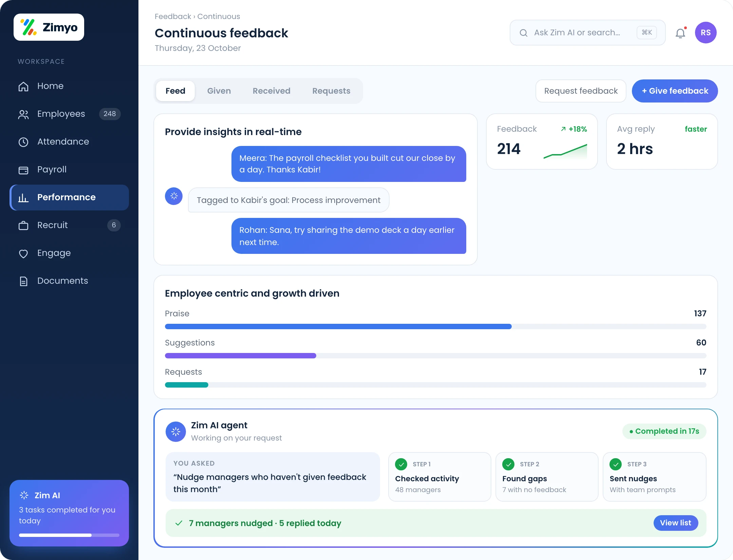Click the Payroll card icon
The height and width of the screenshot is (560, 733).
pyautogui.click(x=23, y=170)
